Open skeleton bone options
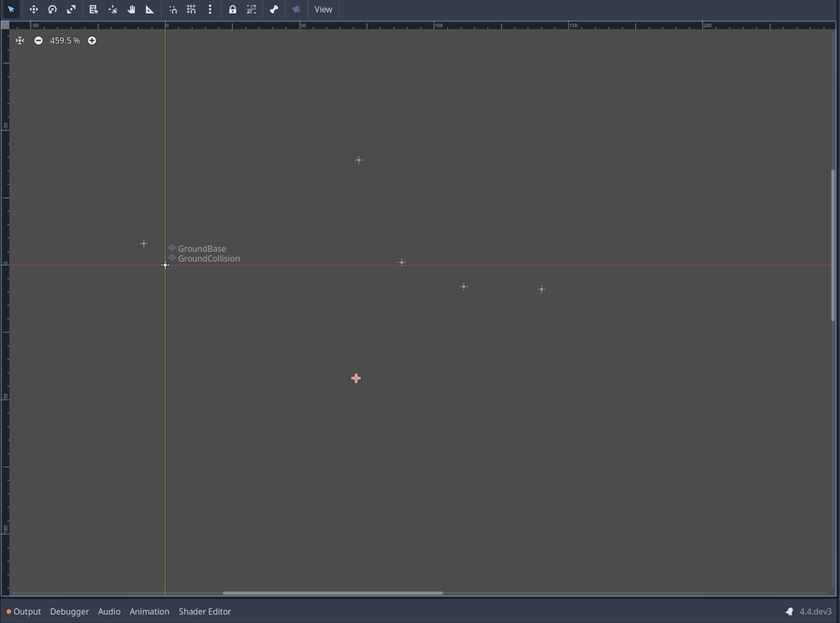This screenshot has width=840, height=623. [x=274, y=9]
